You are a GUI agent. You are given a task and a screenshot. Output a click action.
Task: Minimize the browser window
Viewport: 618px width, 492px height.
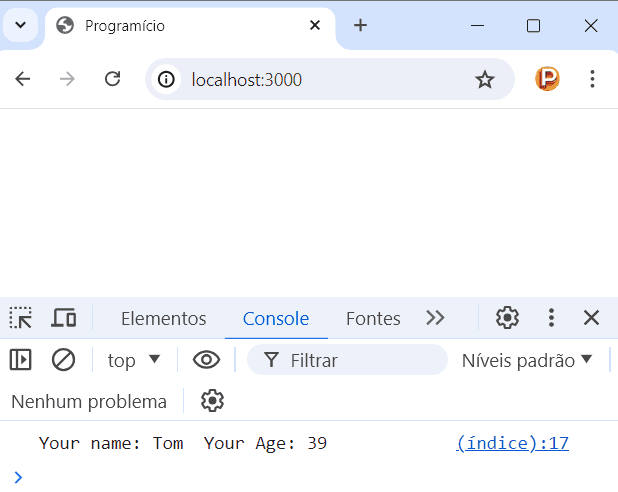477,26
